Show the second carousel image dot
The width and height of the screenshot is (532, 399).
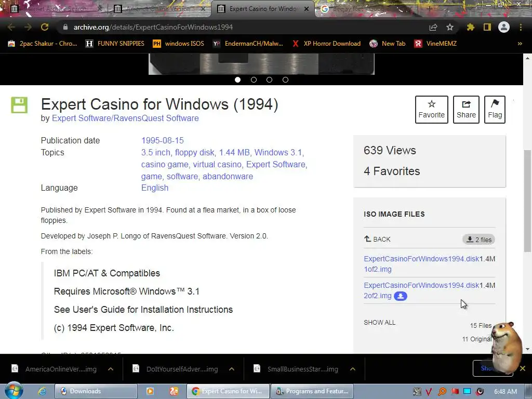254,79
